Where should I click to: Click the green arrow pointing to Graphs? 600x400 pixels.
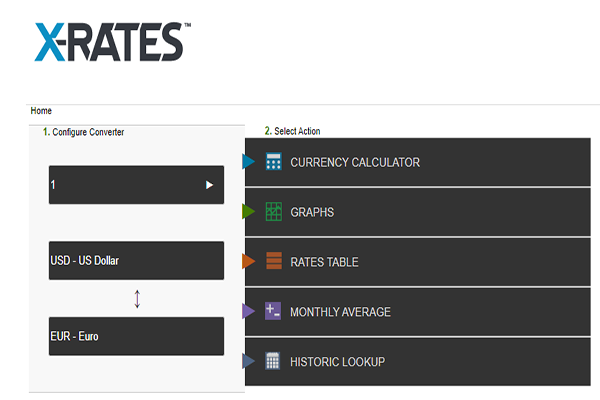249,212
